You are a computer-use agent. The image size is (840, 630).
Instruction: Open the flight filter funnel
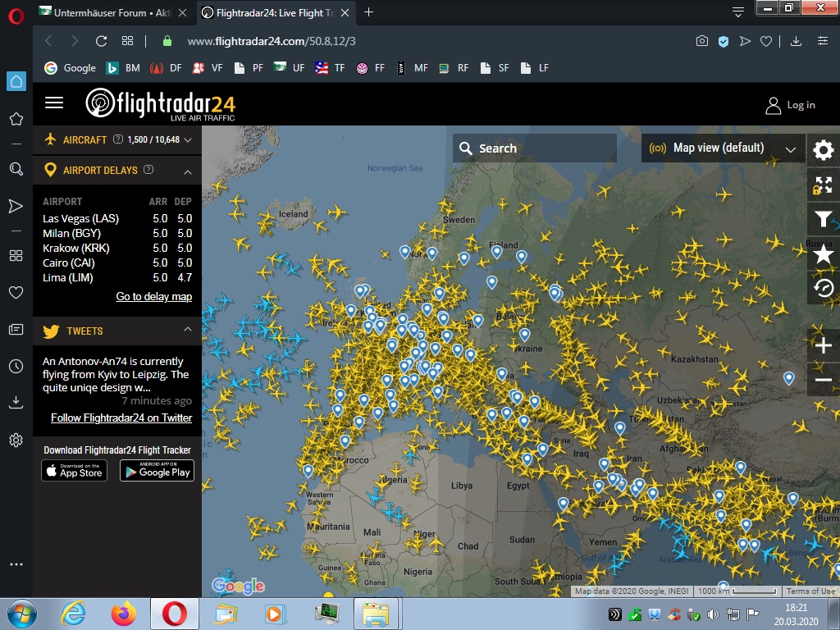[824, 220]
